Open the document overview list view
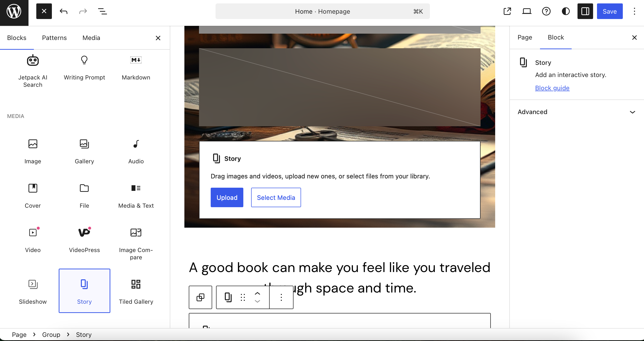Screen dimensions: 644x341 tap(103, 11)
